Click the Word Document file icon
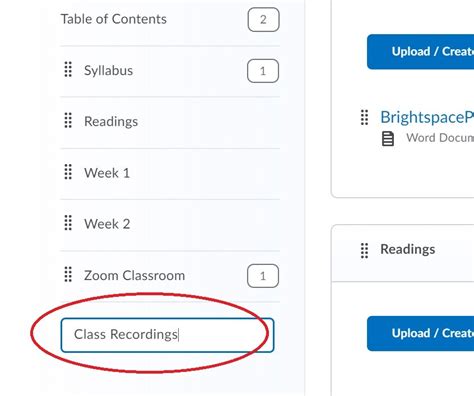Image resolution: width=474 pixels, height=396 pixels. [388, 139]
